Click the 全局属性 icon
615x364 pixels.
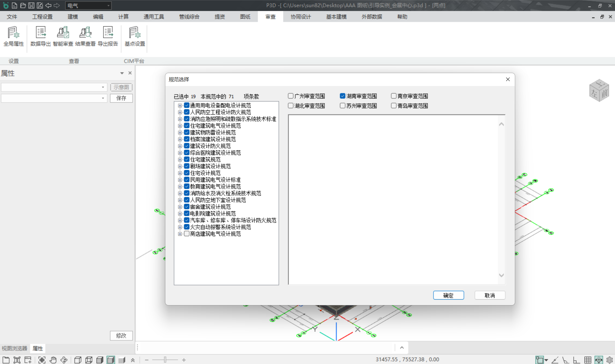(14, 36)
